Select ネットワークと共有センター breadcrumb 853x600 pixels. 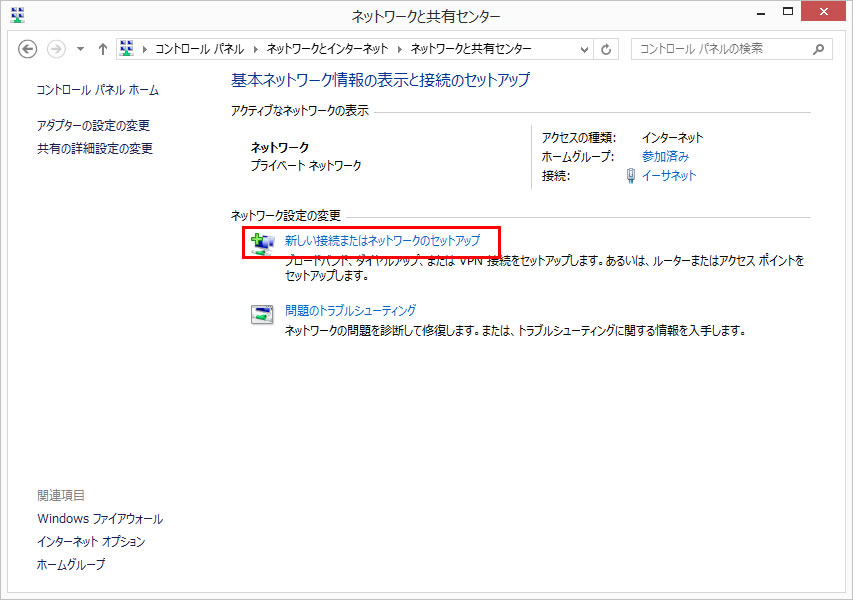point(471,49)
